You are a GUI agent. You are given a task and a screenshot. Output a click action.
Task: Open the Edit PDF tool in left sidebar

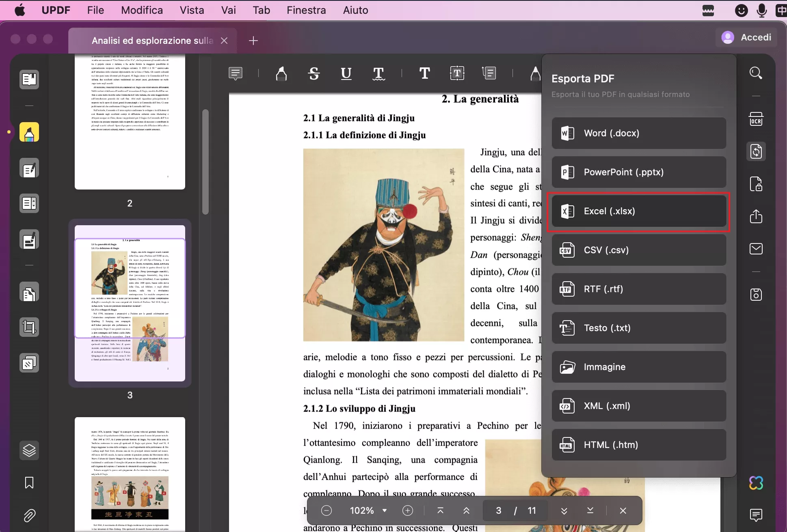click(29, 168)
